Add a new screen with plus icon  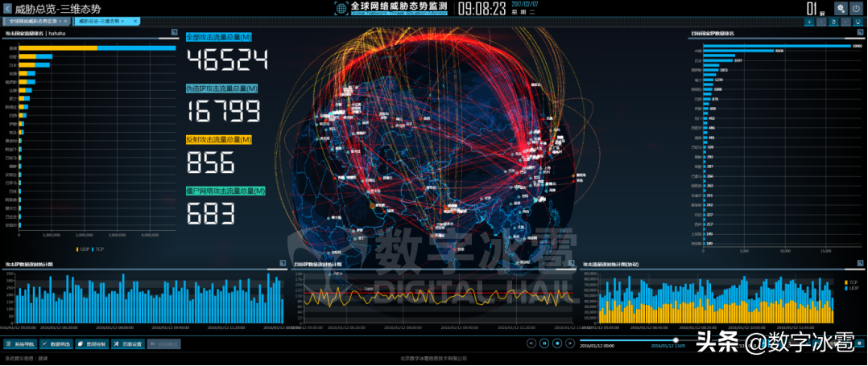point(809,22)
